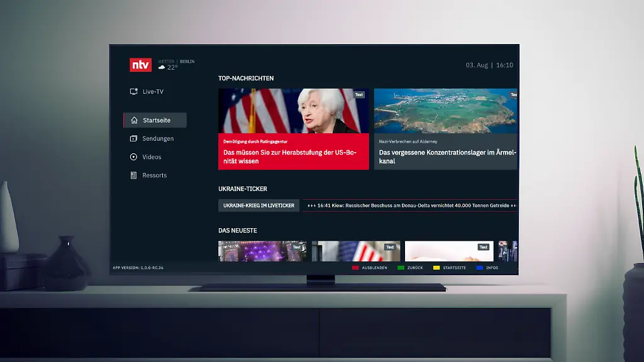644x362 pixels.
Task: Click the Text badge on Yellen image
Action: point(358,95)
